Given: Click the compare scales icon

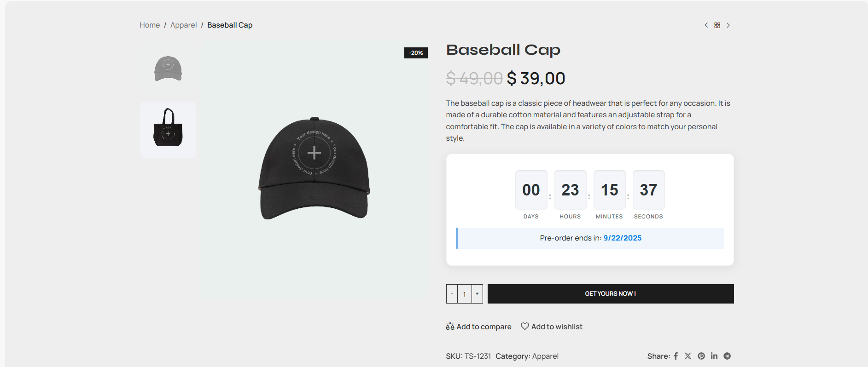Looking at the screenshot, I should coord(450,326).
